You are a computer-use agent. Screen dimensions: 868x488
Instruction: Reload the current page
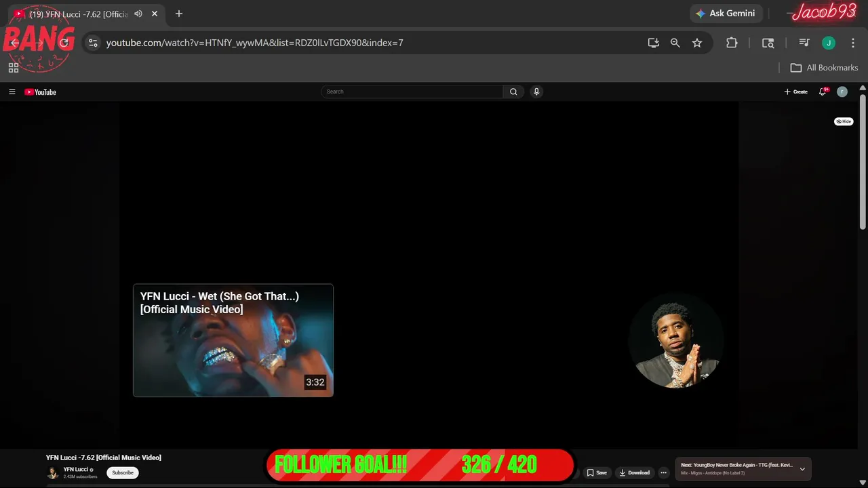click(x=64, y=43)
